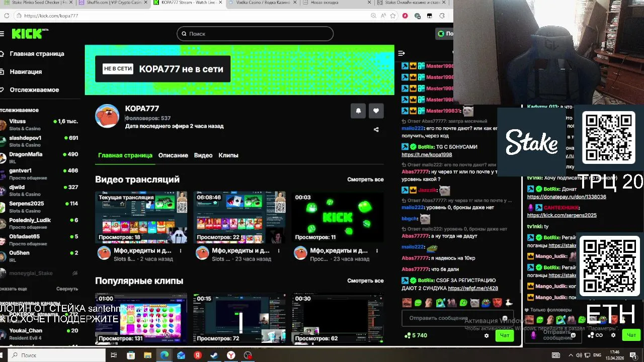Open emoji picker in left chat input
Screen dimensions: 644x362
pyautogui.click(x=505, y=318)
